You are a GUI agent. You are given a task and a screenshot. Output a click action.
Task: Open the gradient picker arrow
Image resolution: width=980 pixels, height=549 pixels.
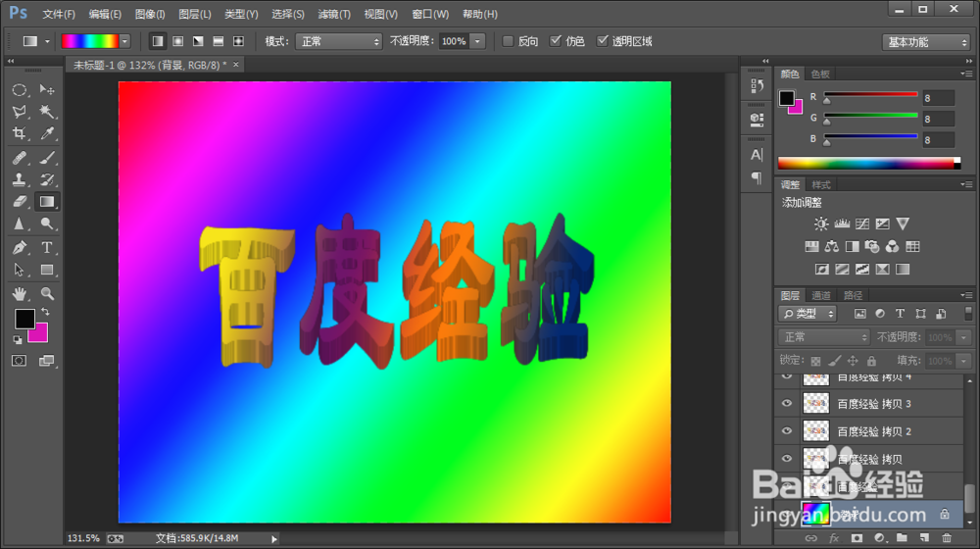(x=125, y=41)
